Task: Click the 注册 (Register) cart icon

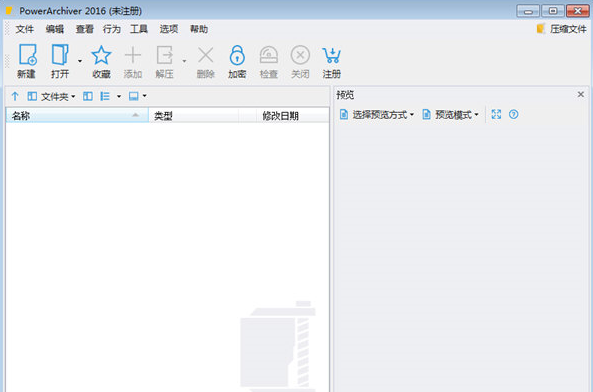Action: tap(331, 55)
